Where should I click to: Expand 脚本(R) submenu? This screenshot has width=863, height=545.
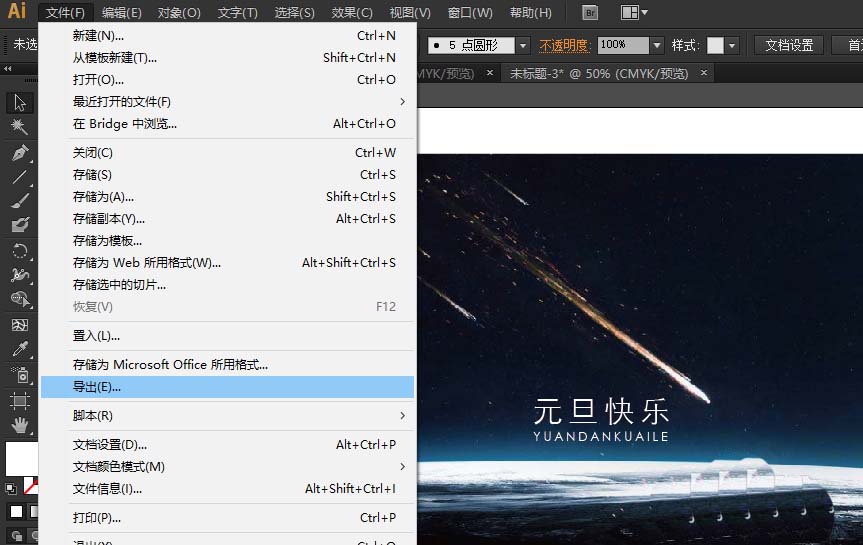tap(227, 416)
